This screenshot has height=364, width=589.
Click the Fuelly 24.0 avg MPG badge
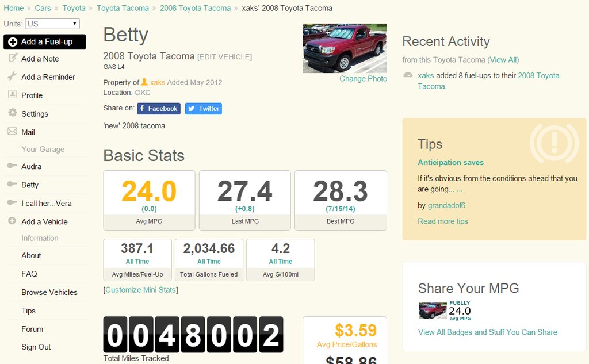tap(445, 311)
